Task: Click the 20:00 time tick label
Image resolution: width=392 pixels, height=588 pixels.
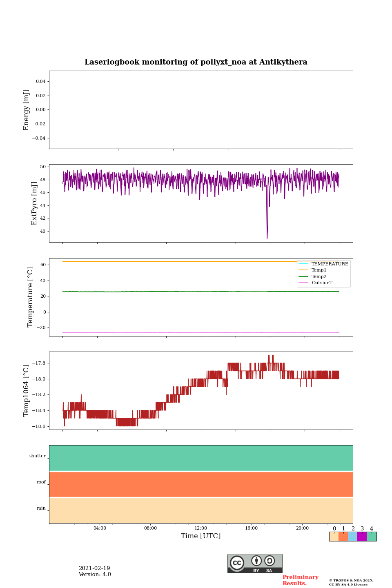Action: (302, 528)
